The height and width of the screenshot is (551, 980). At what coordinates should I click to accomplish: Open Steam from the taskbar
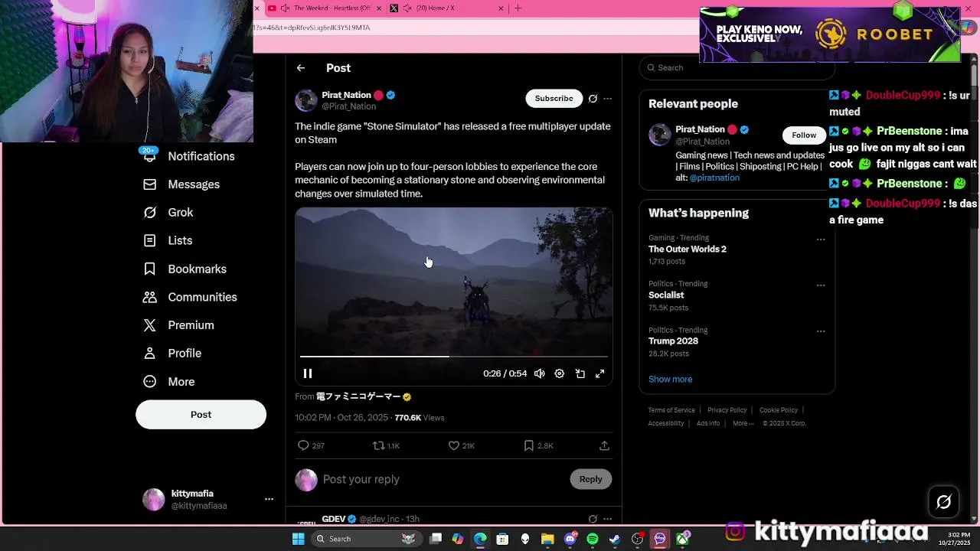click(614, 539)
